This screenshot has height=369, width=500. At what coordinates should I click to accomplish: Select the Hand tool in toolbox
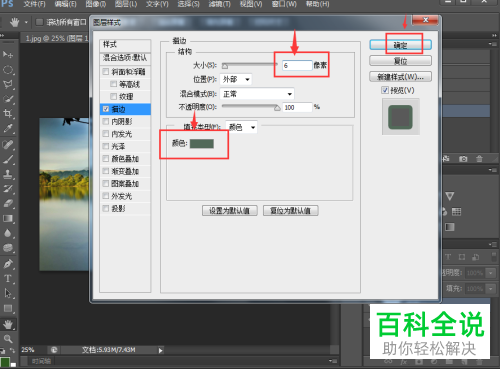pyautogui.click(x=8, y=324)
